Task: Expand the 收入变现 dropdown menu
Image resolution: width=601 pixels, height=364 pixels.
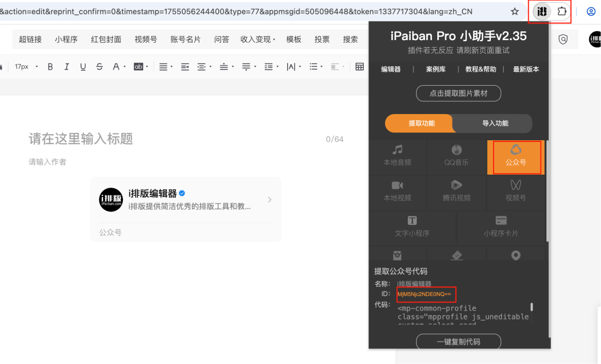Action: coord(258,39)
